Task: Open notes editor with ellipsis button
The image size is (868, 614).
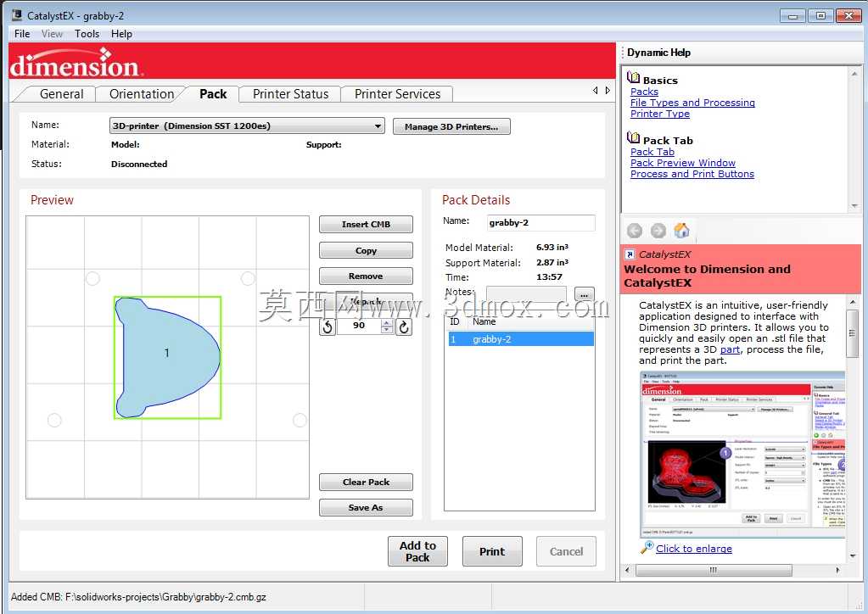Action: pyautogui.click(x=584, y=293)
